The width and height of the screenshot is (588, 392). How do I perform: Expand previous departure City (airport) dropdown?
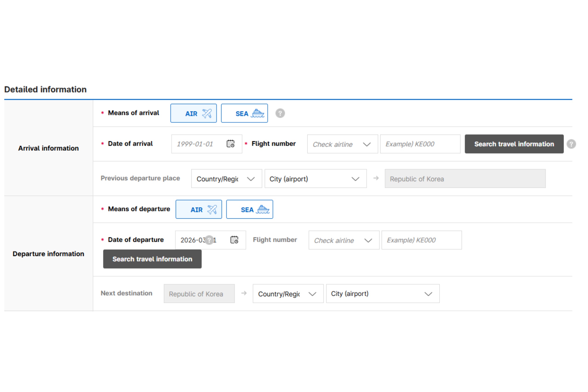pyautogui.click(x=315, y=178)
